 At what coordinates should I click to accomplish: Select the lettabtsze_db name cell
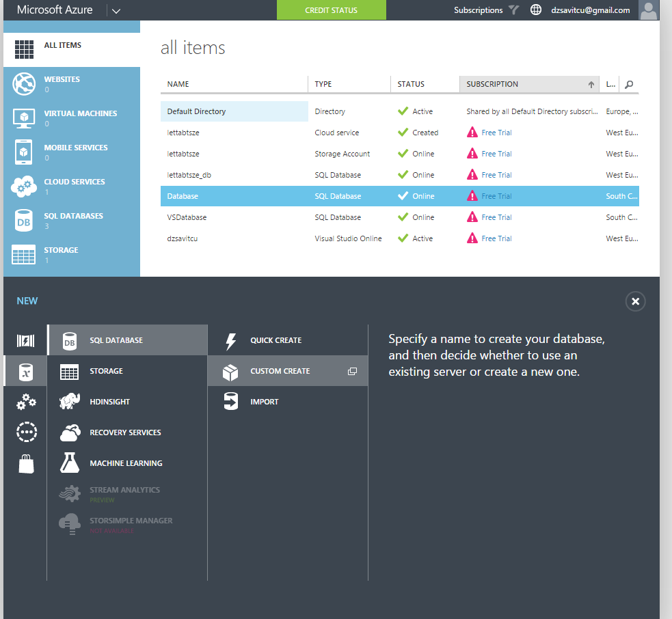click(x=234, y=175)
